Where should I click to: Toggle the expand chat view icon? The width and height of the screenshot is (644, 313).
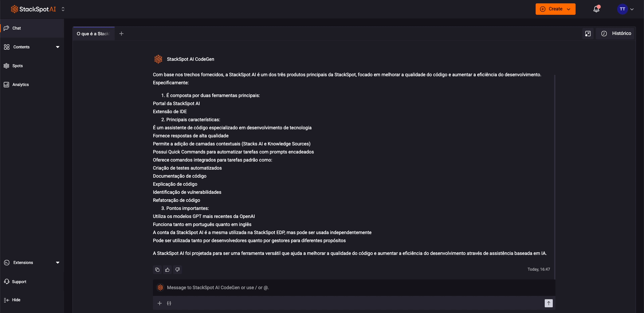pos(588,34)
